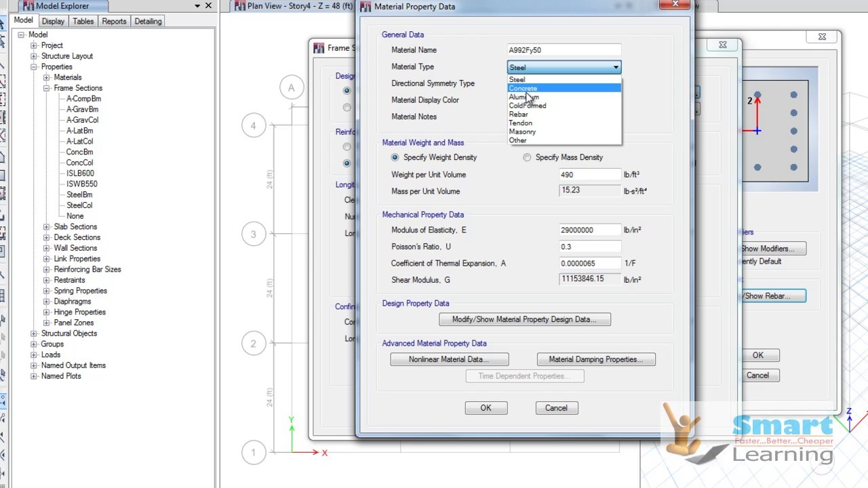Collapse the Properties tree node
The height and width of the screenshot is (488, 868).
(x=34, y=67)
